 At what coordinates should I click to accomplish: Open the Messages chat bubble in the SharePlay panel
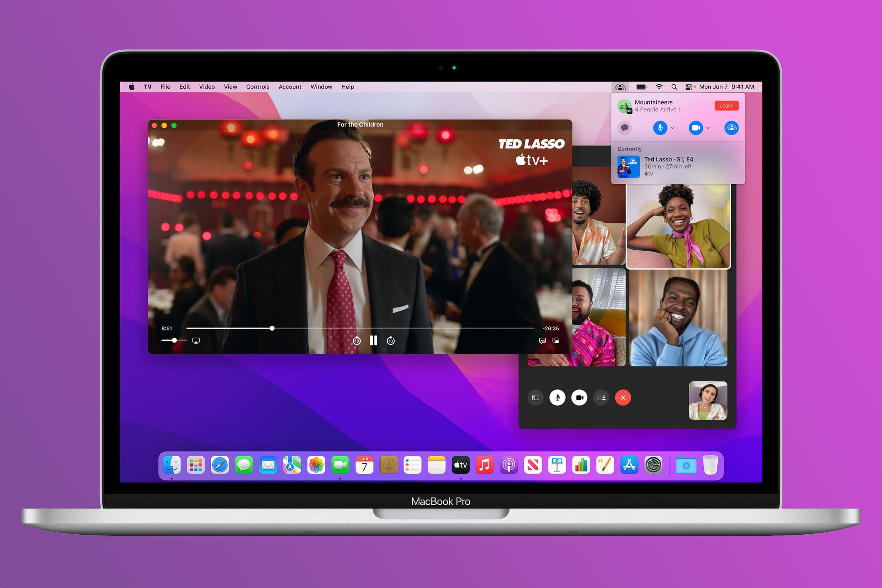coord(625,128)
